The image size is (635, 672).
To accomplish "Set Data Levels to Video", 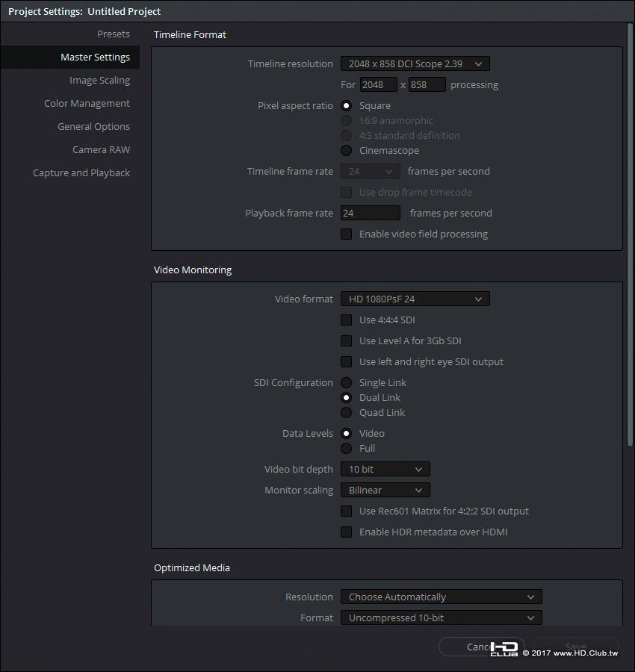I will [x=346, y=433].
